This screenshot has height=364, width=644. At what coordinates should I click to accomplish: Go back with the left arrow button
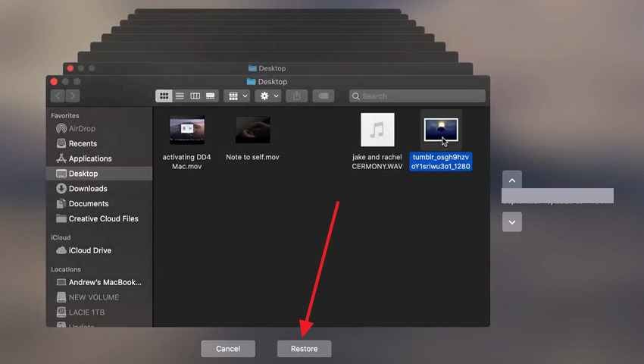pos(58,96)
